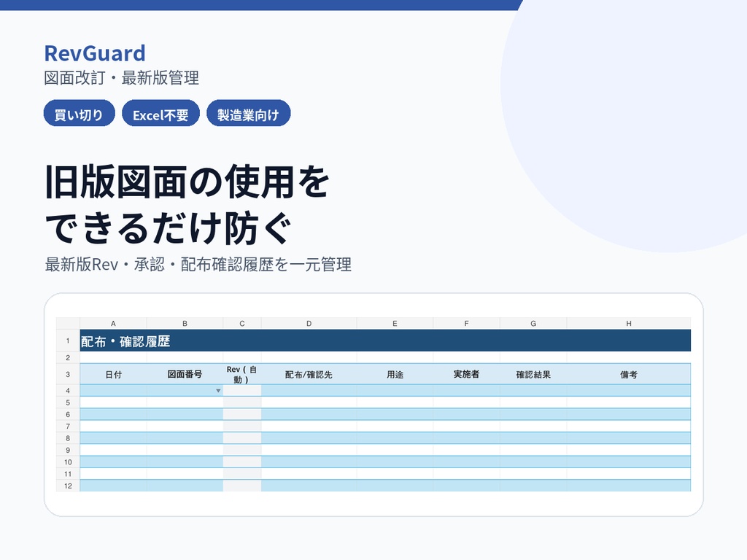Select spreadsheet column B header
Viewport: 747px width, 560px height.
tap(185, 323)
